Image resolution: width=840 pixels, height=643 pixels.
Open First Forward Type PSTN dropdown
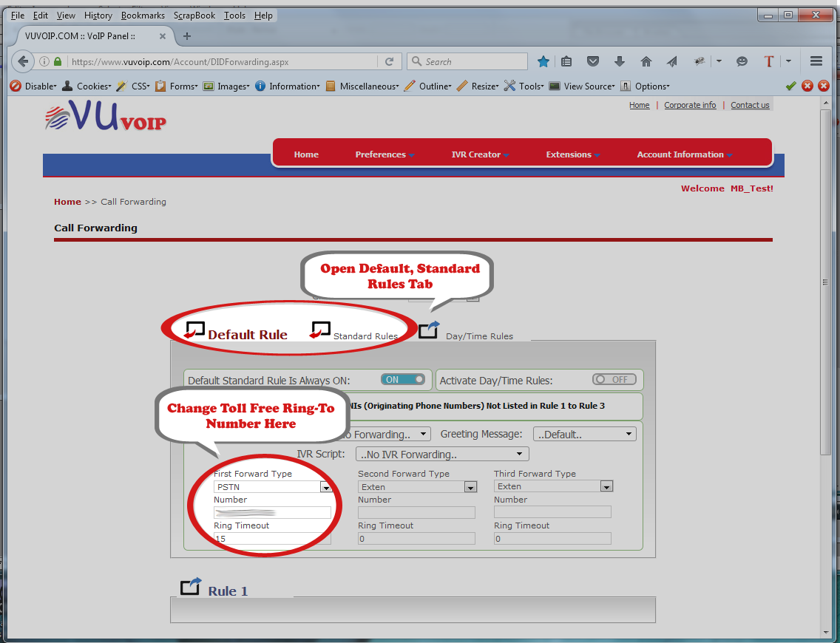[x=273, y=486]
